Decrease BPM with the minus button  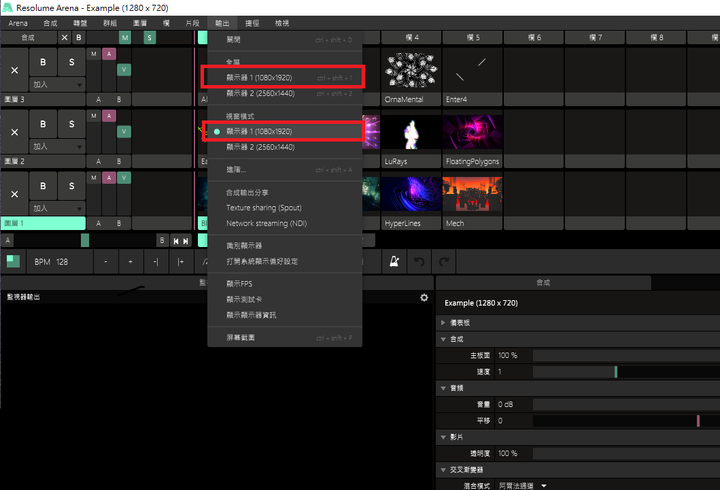(x=106, y=262)
